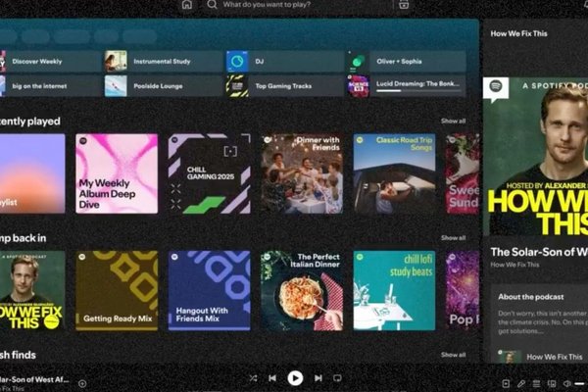Click the Top Gaming Tracks cover thumbnail
588x392 pixels.
pos(237,86)
